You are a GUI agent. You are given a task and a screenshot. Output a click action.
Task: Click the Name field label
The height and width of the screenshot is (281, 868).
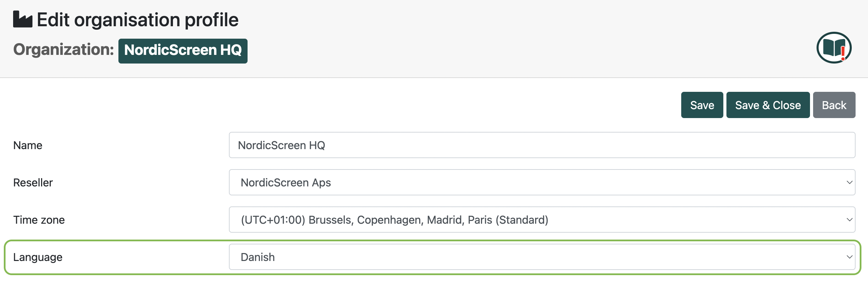pyautogui.click(x=28, y=145)
